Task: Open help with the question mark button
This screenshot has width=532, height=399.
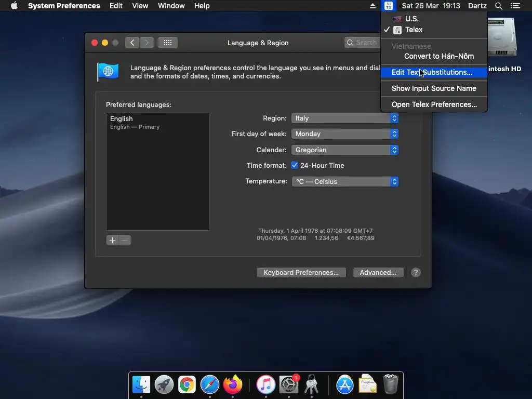Action: [416, 272]
